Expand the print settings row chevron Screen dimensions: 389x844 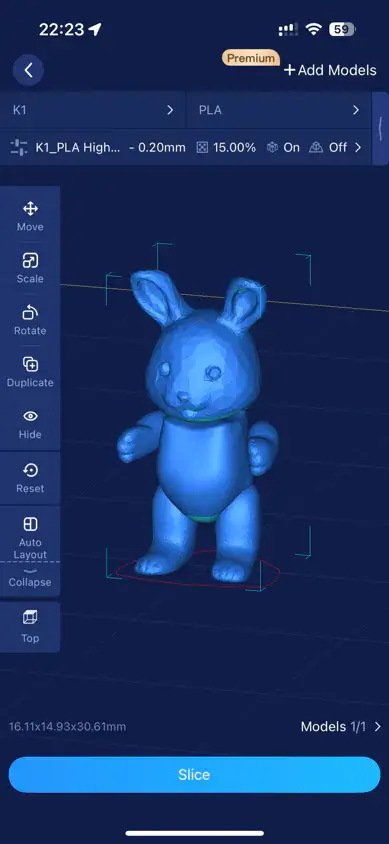[x=358, y=147]
